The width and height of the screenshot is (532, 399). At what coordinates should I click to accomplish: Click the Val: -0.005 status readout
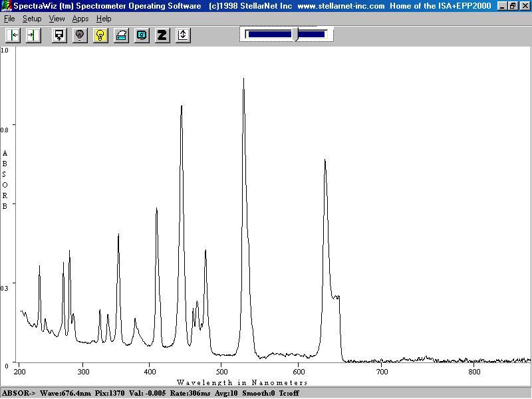coord(147,393)
